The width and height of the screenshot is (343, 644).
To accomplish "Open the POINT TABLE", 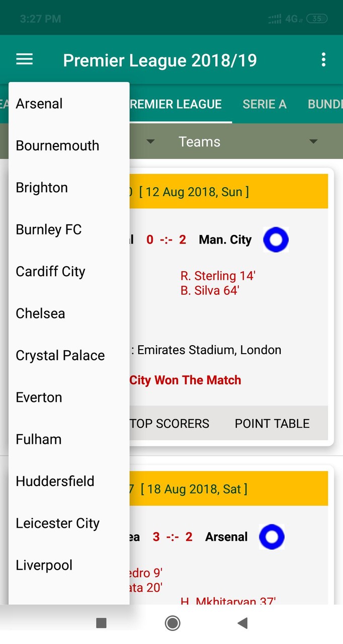I will click(x=272, y=423).
